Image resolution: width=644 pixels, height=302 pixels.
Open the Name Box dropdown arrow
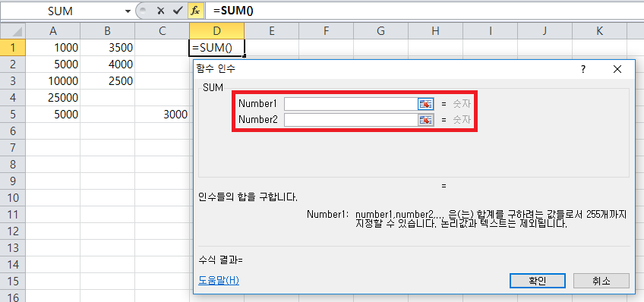point(128,11)
